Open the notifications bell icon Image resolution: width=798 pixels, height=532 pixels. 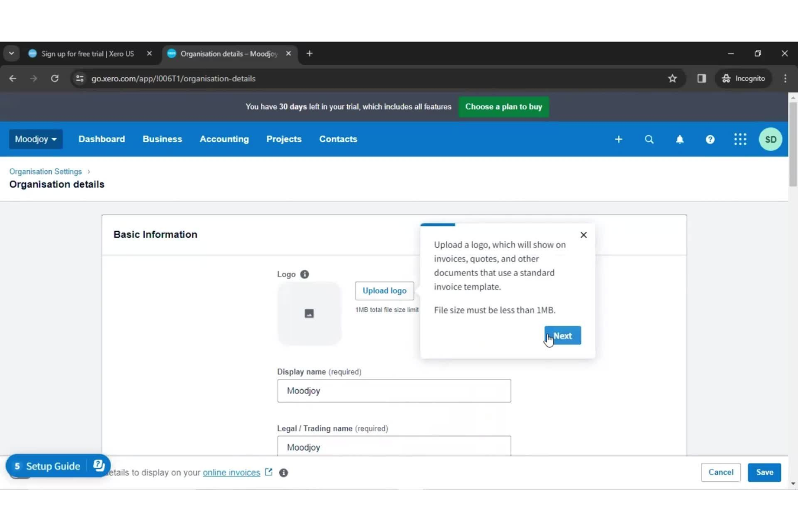tap(679, 140)
